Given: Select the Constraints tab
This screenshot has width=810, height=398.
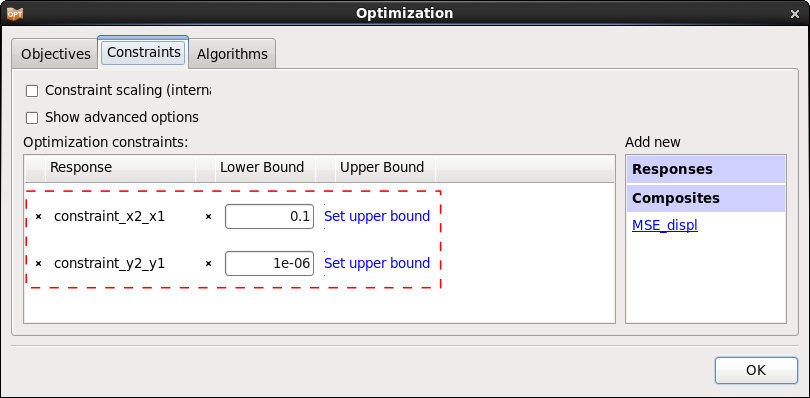Looking at the screenshot, I should 143,52.
